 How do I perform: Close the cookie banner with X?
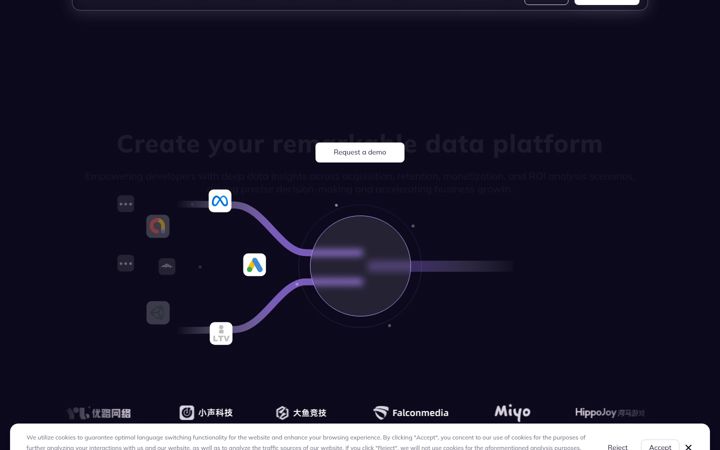pyautogui.click(x=688, y=447)
